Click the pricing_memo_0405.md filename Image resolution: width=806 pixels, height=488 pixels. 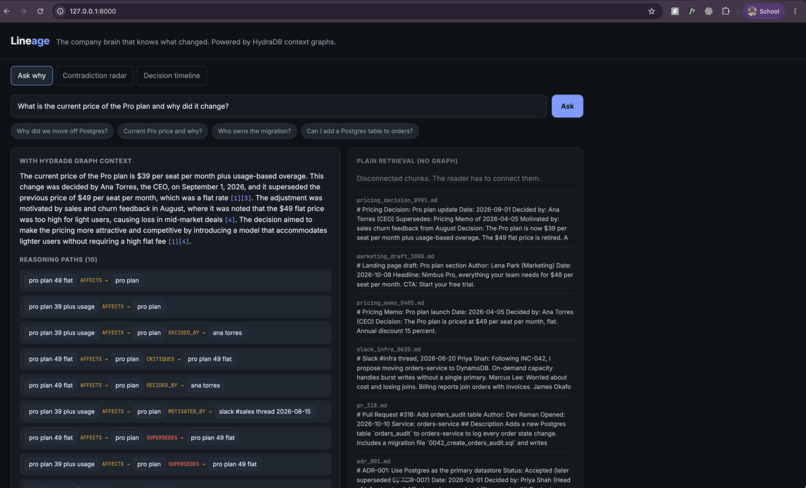391,303
